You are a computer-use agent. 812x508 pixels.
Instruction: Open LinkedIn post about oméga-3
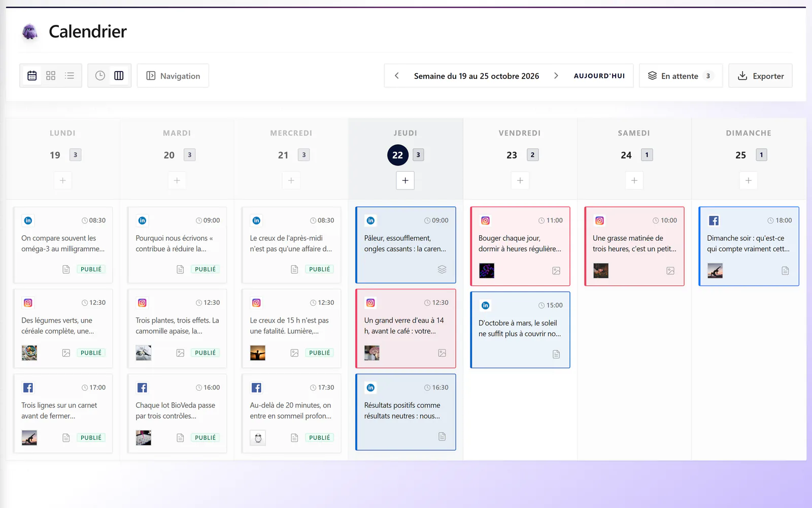pos(63,245)
